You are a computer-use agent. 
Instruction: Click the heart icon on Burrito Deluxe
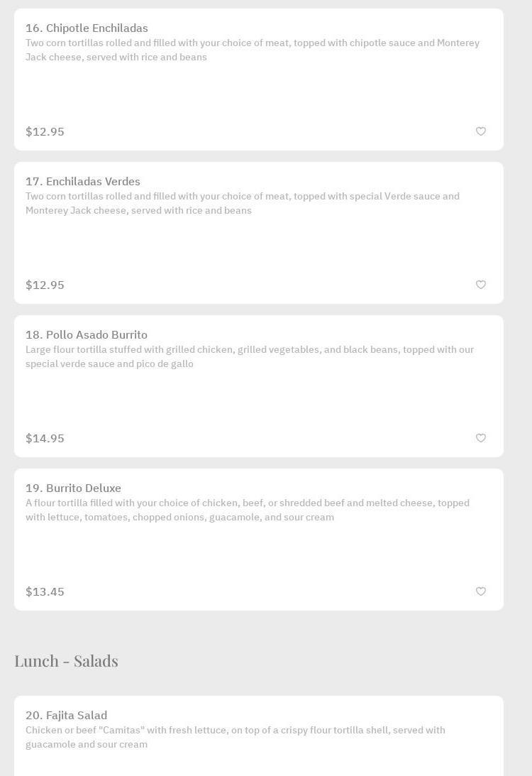[481, 591]
